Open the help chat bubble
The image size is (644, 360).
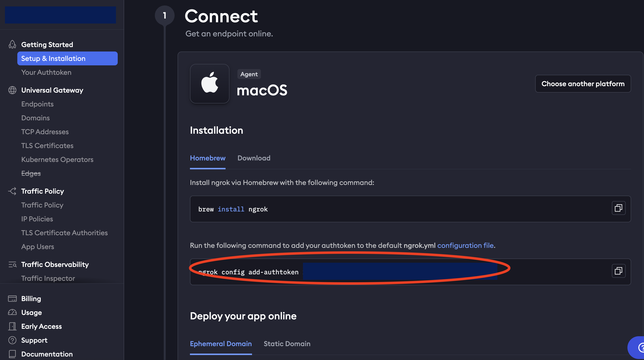point(636,348)
